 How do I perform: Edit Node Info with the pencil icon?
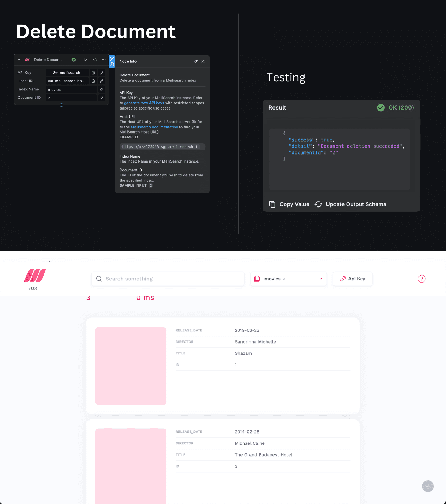[196, 61]
